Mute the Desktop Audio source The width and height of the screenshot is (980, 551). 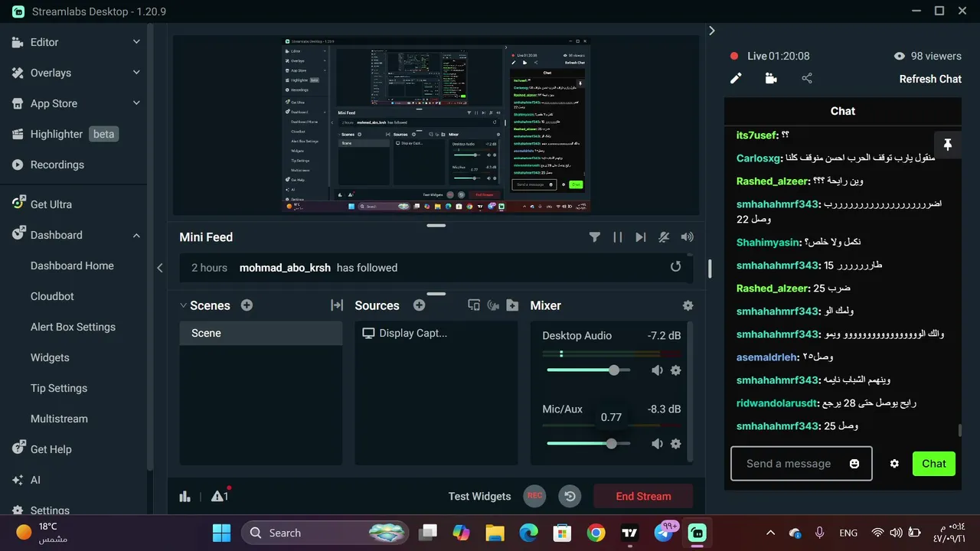pyautogui.click(x=657, y=370)
